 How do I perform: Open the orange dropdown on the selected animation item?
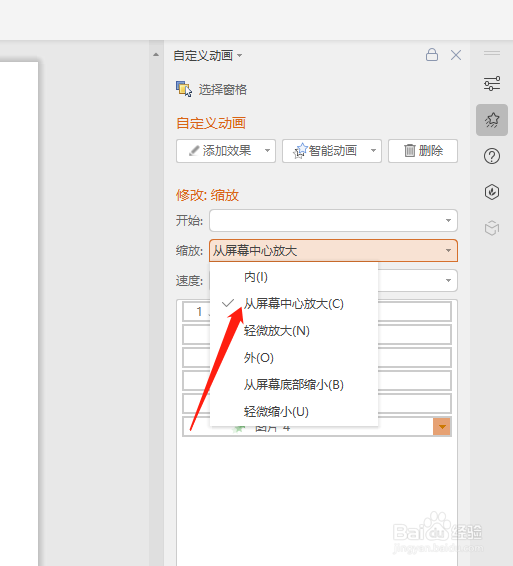442,427
